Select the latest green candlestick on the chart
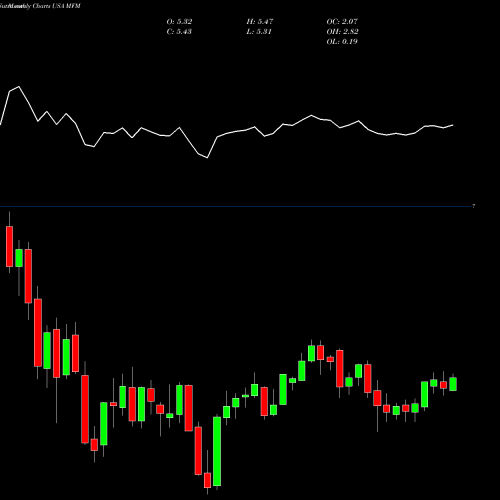Viewport: 500px width, 500px height. [453, 384]
